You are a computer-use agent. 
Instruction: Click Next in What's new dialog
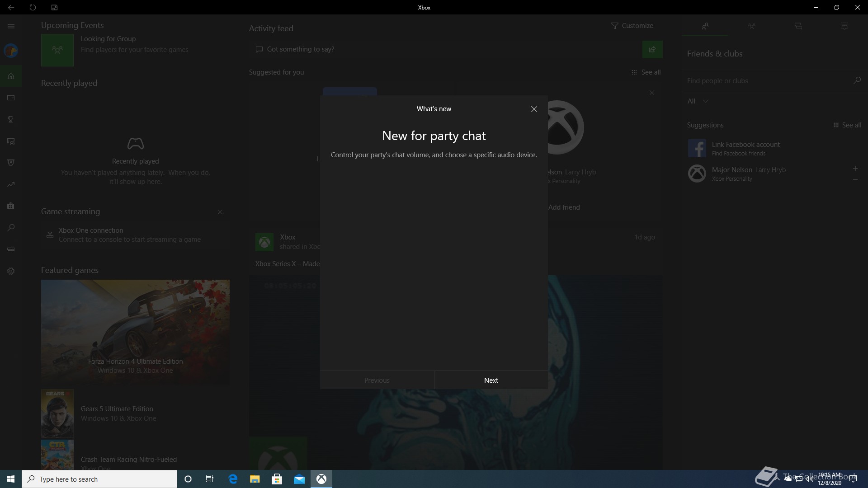pos(491,380)
